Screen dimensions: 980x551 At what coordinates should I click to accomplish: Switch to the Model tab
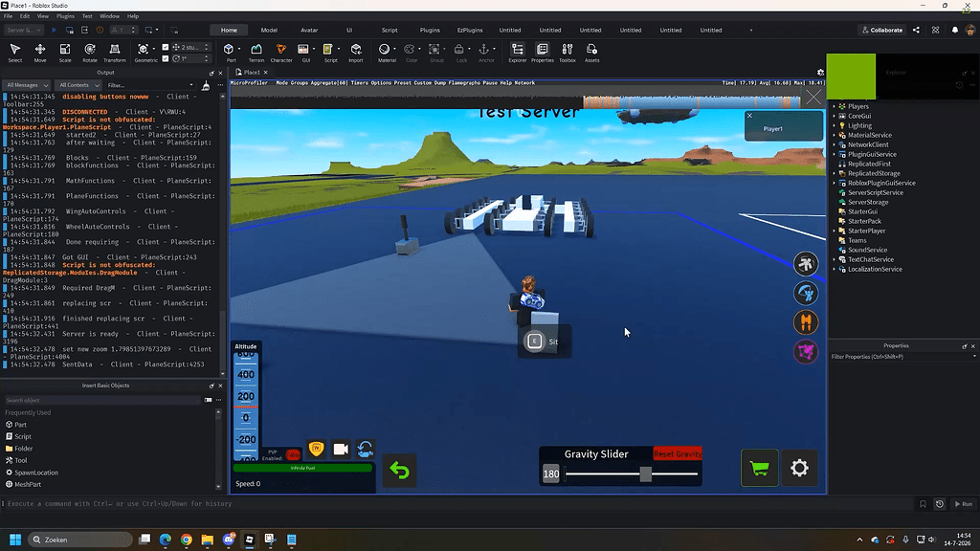point(269,30)
